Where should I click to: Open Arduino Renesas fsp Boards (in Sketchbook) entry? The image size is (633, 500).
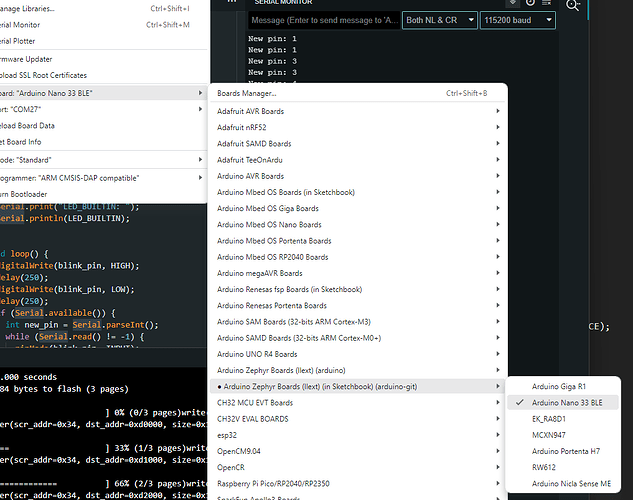pyautogui.click(x=358, y=289)
